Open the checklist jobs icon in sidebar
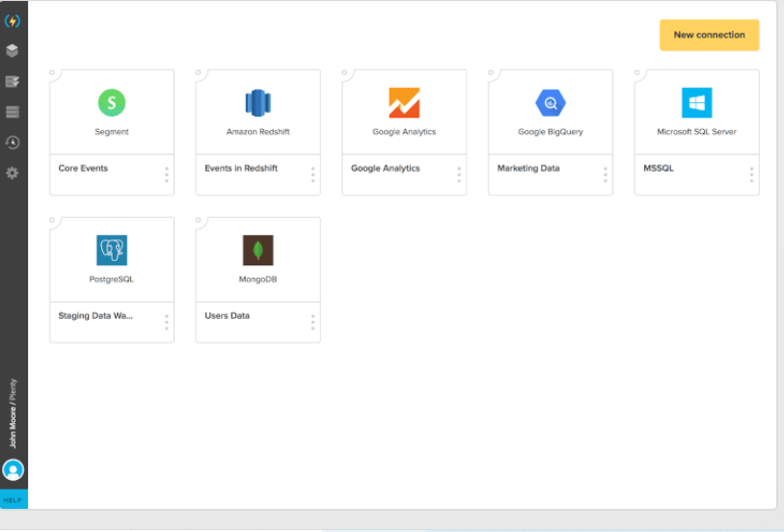 13,82
